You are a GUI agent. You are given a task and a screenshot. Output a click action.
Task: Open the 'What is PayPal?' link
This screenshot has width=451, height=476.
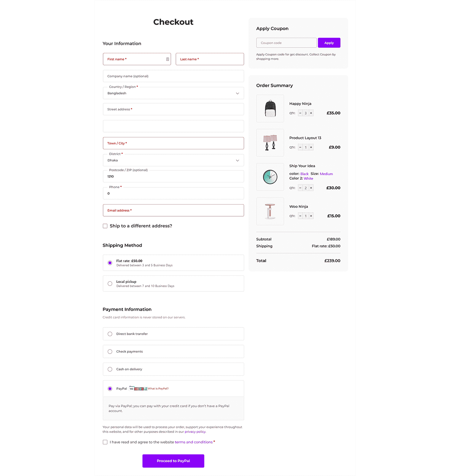(x=158, y=388)
